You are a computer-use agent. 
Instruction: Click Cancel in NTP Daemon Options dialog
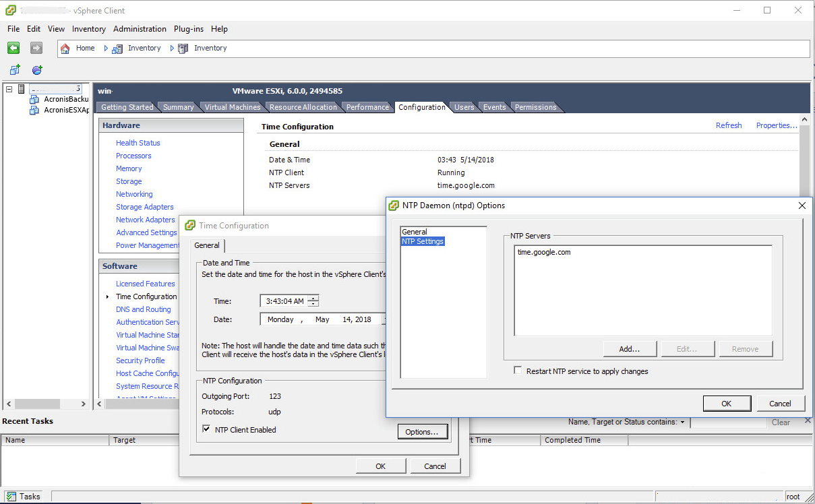pos(780,404)
